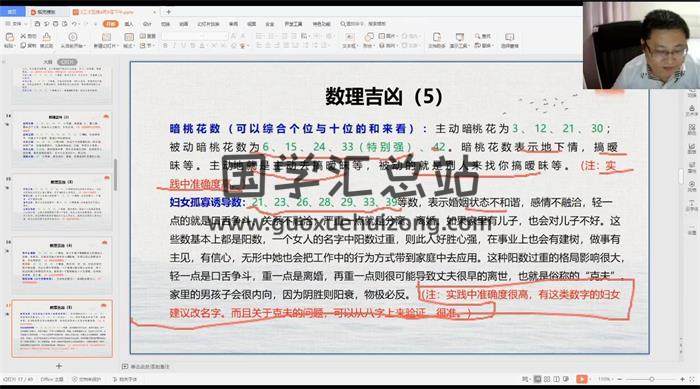The height and width of the screenshot is (389, 700).
Task: Click the top icon in right sidebar
Action: coord(692,92)
